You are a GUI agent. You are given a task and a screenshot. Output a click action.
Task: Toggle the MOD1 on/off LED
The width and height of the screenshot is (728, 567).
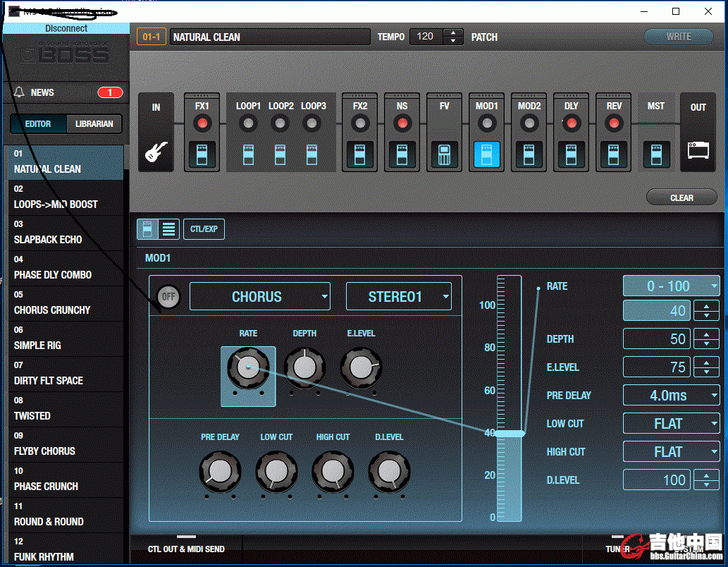point(486,123)
